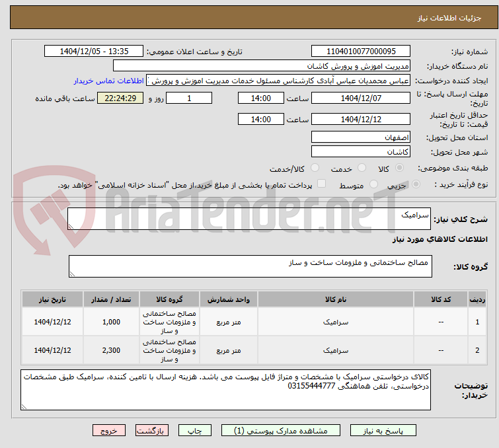
Task: Click the response deadline date 1404/12/07 field
Action: [x=361, y=98]
